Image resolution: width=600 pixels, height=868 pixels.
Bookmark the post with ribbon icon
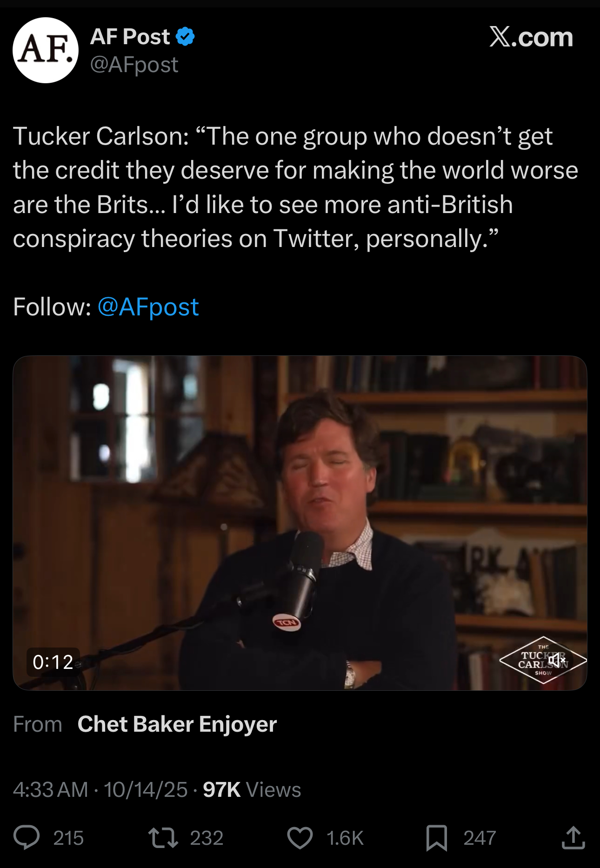[437, 838]
